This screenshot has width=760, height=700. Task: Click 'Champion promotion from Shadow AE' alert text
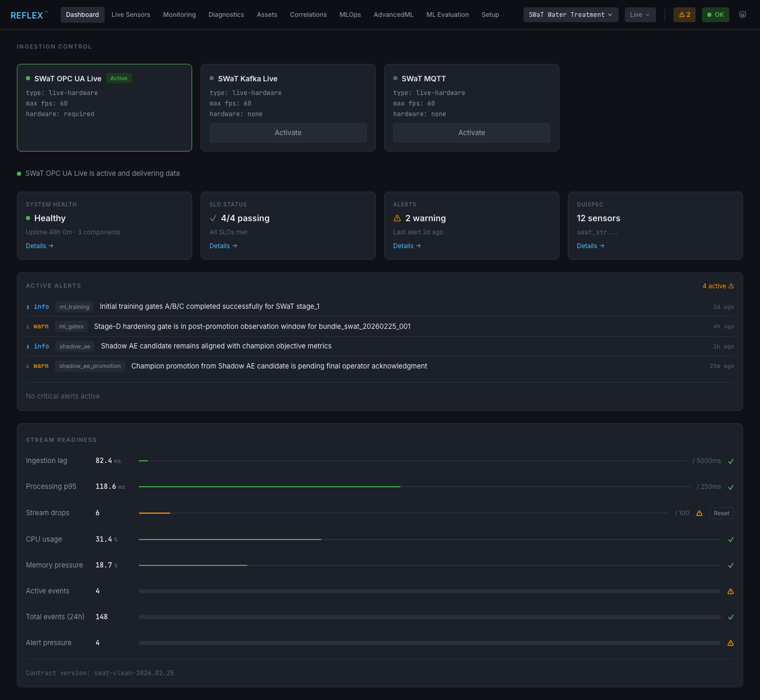coord(279,366)
